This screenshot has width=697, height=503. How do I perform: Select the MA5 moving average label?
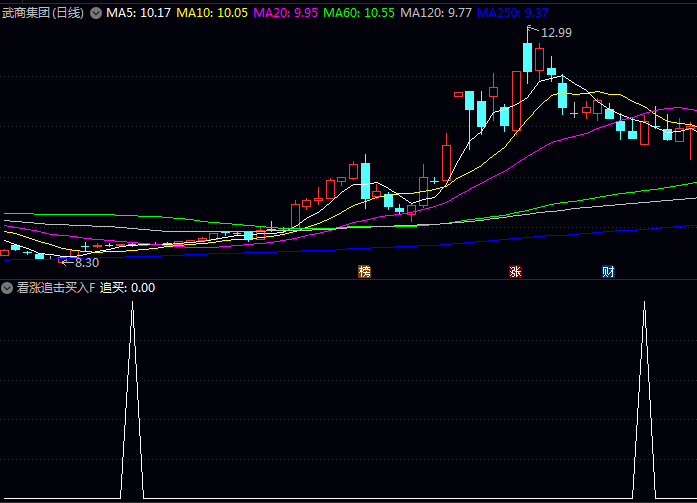tap(138, 13)
